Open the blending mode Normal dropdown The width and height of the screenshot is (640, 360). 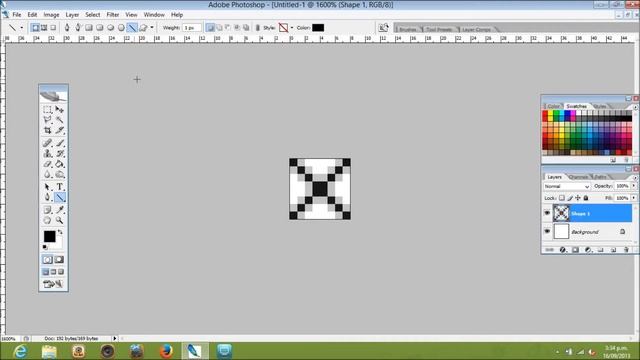coord(567,186)
